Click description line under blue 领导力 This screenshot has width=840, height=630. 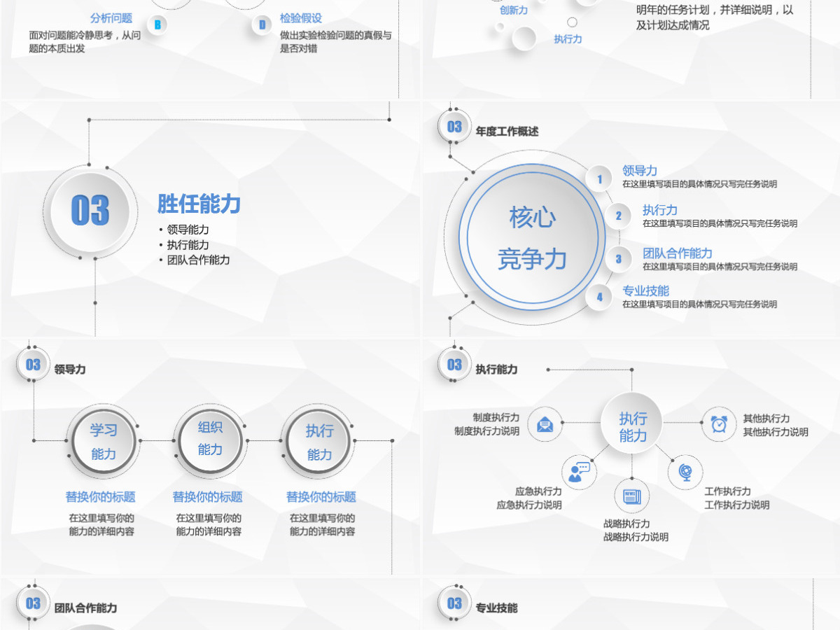699,184
